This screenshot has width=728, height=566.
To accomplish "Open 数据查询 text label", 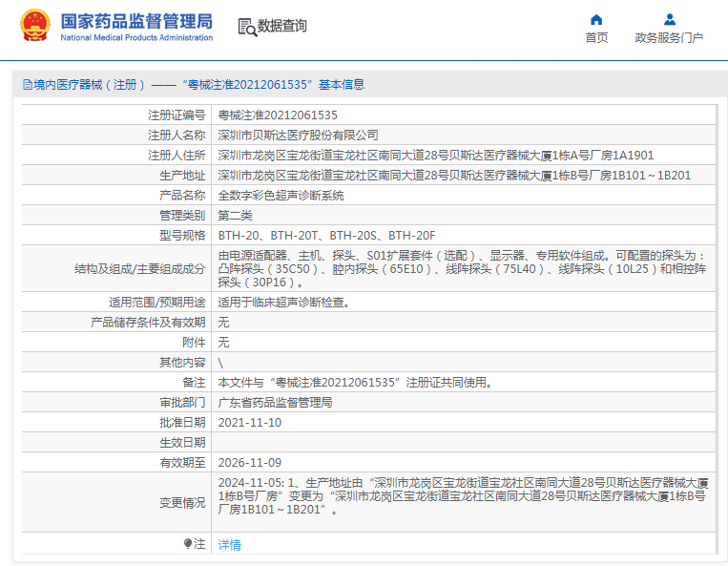I will [x=282, y=27].
